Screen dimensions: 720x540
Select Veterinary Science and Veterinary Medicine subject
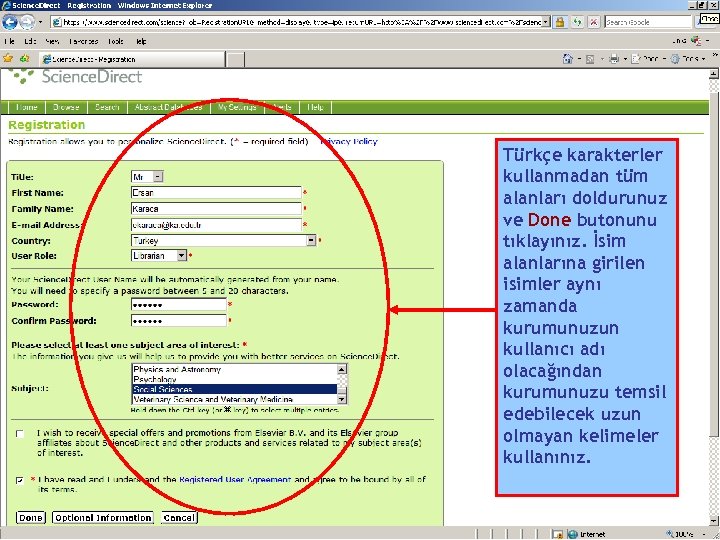[234, 399]
